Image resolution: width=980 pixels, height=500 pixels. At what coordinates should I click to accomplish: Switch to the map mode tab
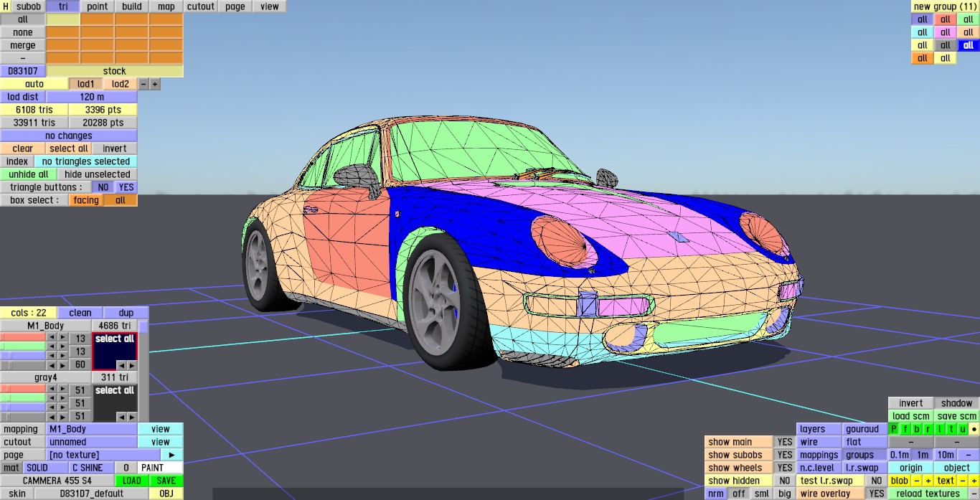click(x=166, y=6)
